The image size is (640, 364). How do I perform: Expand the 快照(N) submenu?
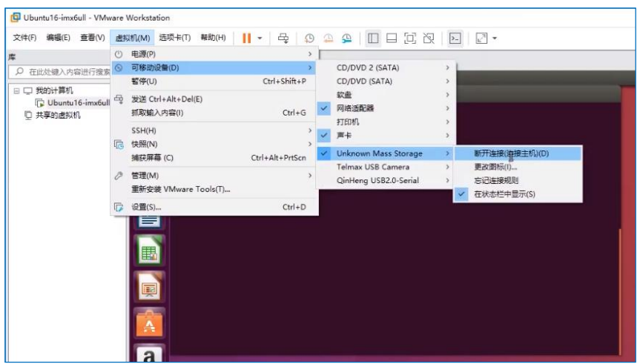[x=214, y=144]
